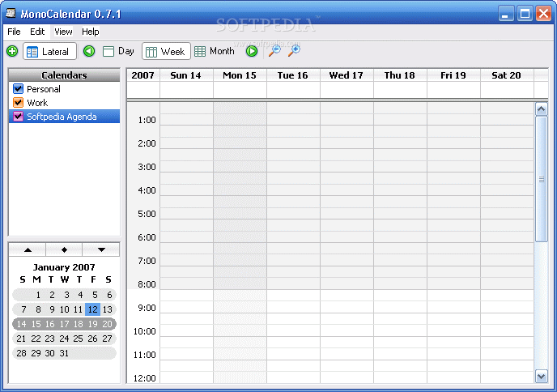This screenshot has height=392, width=557.
Task: Uncheck the Work calendar checkbox
Action: [x=18, y=102]
